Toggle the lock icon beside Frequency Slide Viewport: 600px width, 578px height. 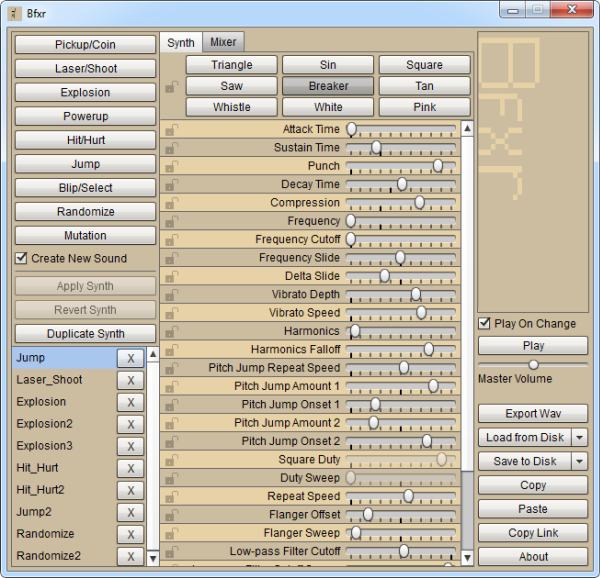coord(171,258)
